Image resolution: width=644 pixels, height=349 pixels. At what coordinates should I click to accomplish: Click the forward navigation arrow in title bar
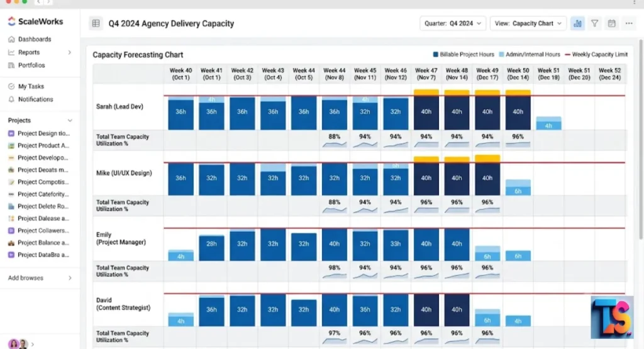(x=48, y=2)
